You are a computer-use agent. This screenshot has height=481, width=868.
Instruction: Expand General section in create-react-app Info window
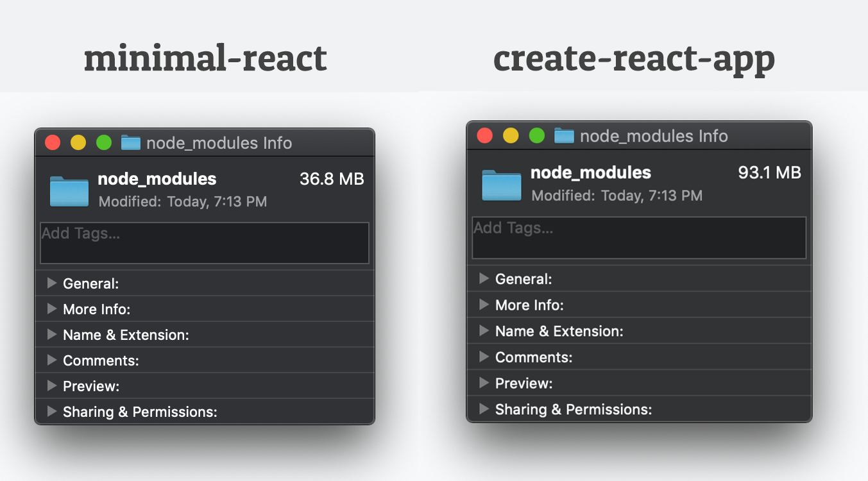coord(484,279)
